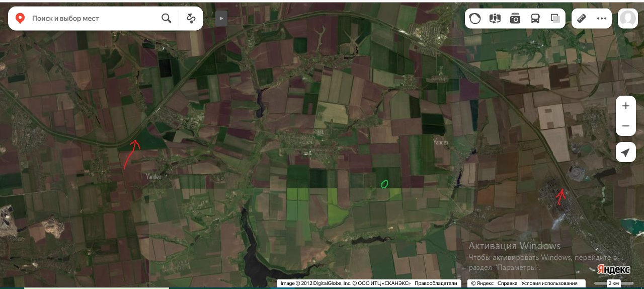Open the three-dots more menu
The height and width of the screenshot is (289, 644).
(x=602, y=19)
